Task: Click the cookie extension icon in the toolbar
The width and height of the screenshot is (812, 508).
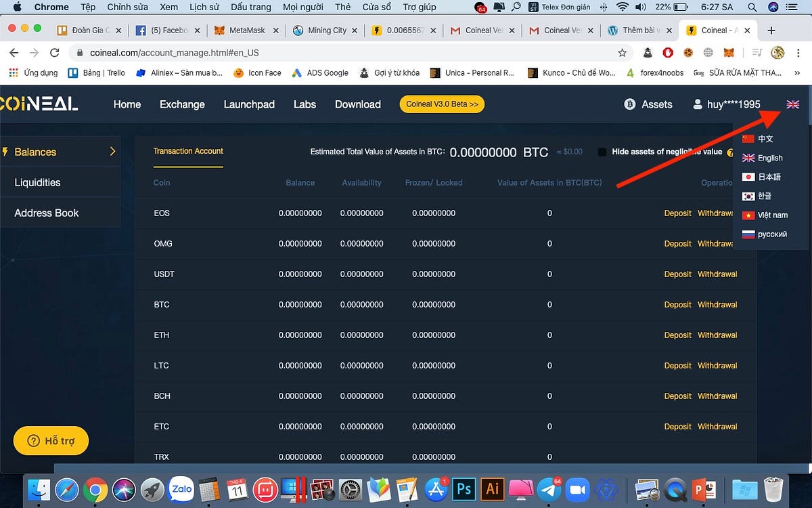Action: pos(688,52)
